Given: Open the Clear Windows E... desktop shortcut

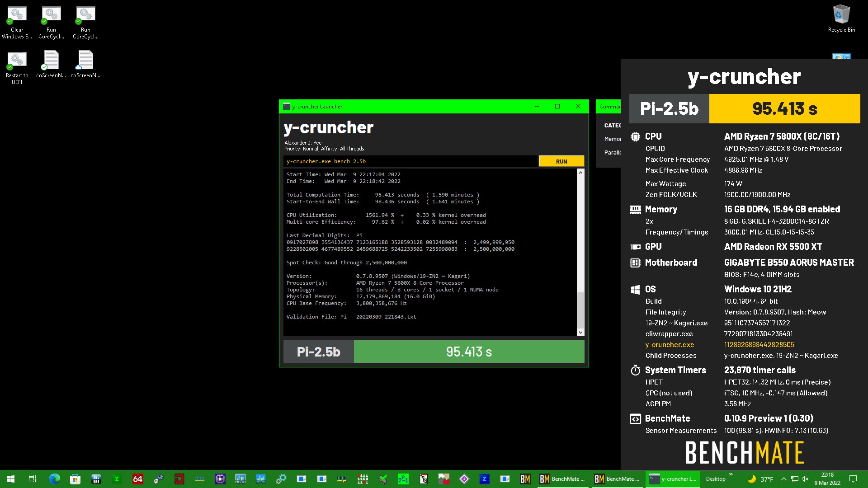Looking at the screenshot, I should 17,23.
